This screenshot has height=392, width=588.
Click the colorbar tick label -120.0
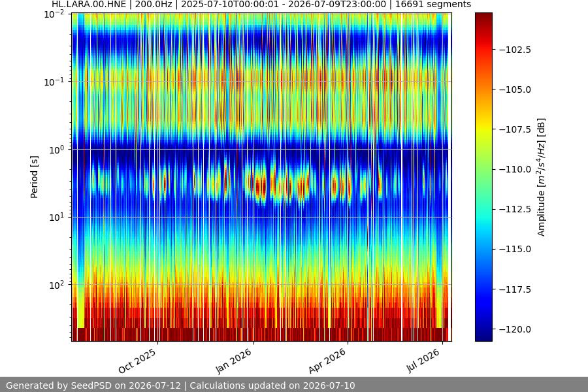[515, 329]
